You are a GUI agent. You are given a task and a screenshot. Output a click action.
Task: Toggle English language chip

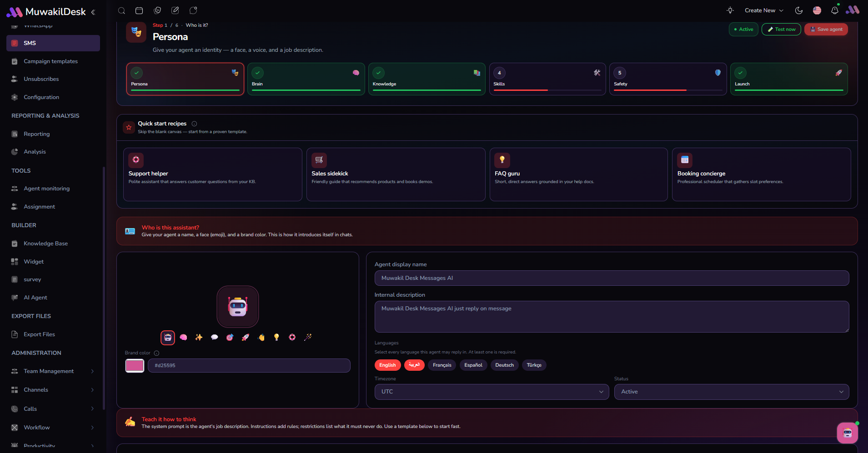click(387, 365)
